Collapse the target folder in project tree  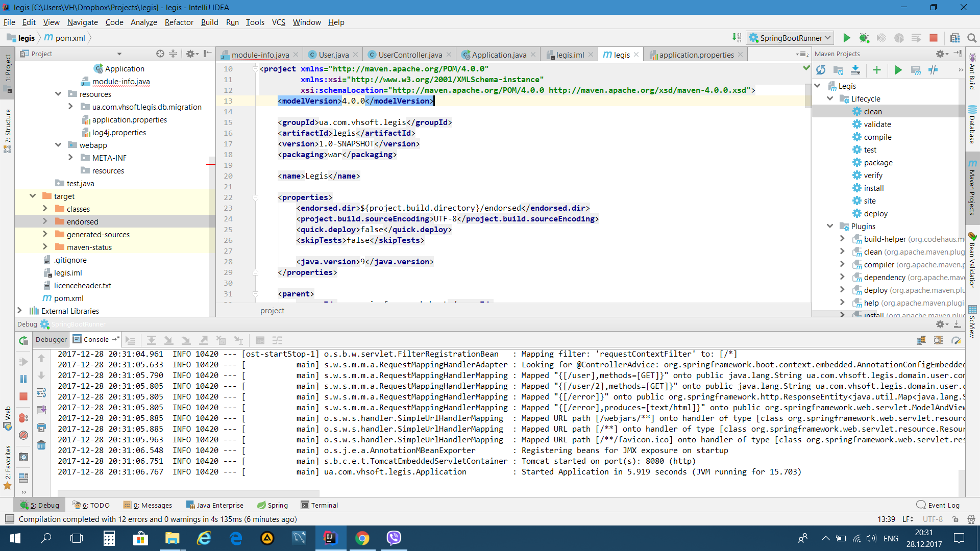coord(33,196)
